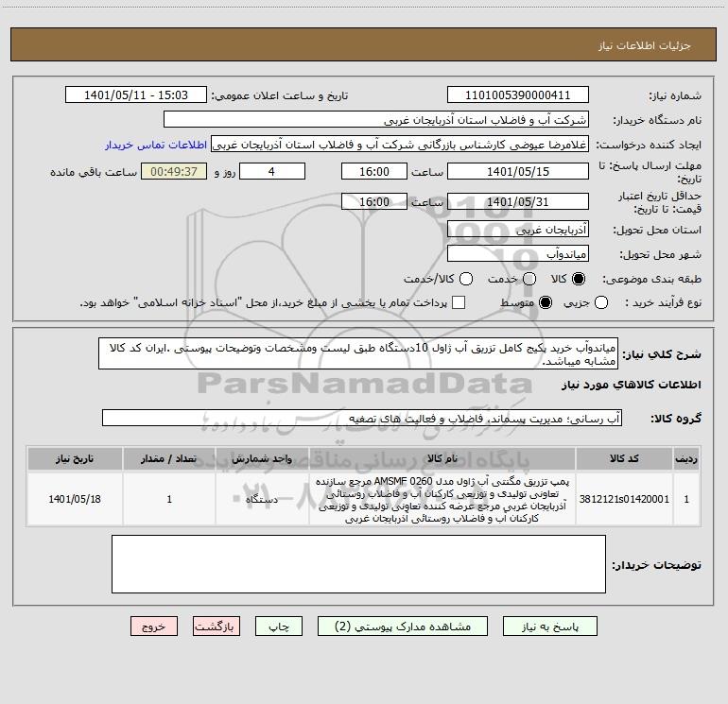Select the کالا radio button
The height and width of the screenshot is (704, 728).
tap(579, 279)
